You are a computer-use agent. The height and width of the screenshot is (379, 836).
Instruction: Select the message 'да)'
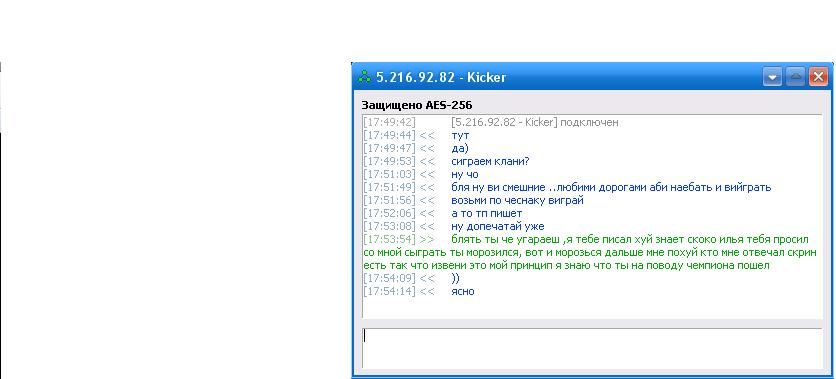click(460, 149)
